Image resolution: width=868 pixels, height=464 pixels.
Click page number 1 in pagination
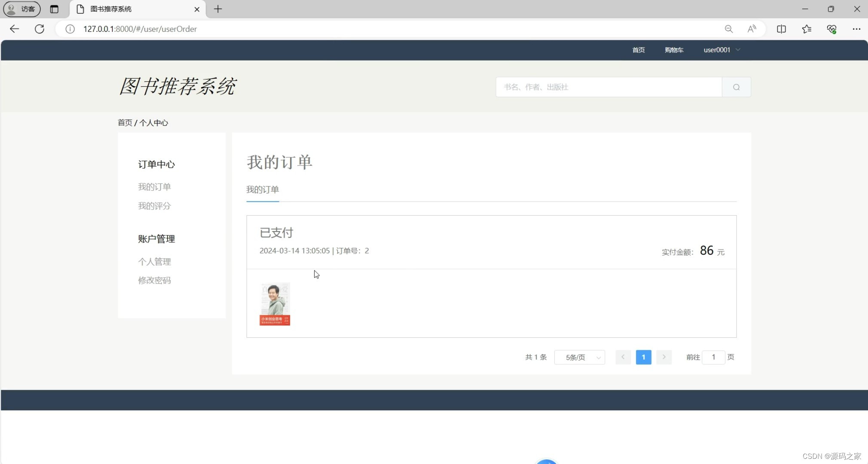[643, 357]
